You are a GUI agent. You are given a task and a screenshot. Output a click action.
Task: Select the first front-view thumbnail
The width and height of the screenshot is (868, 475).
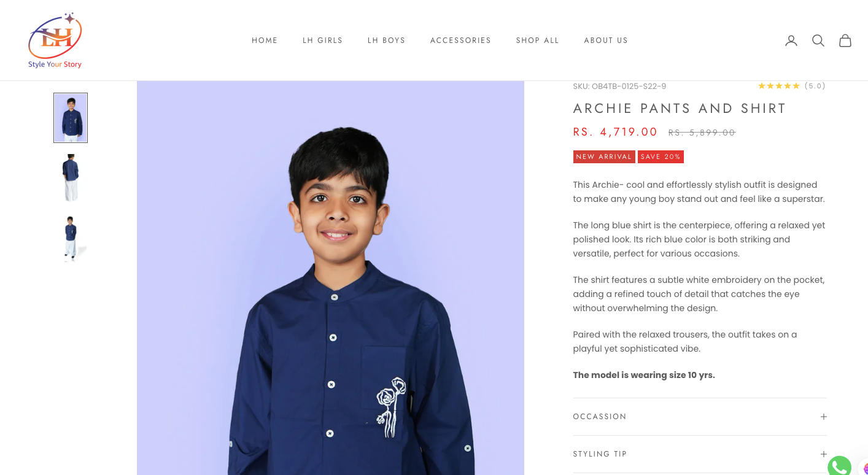pos(71,118)
